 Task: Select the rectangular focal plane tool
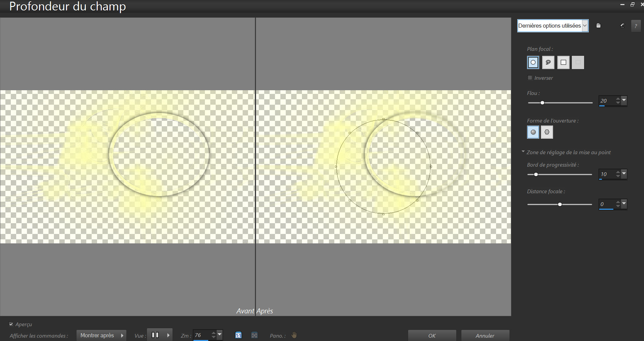(x=563, y=62)
